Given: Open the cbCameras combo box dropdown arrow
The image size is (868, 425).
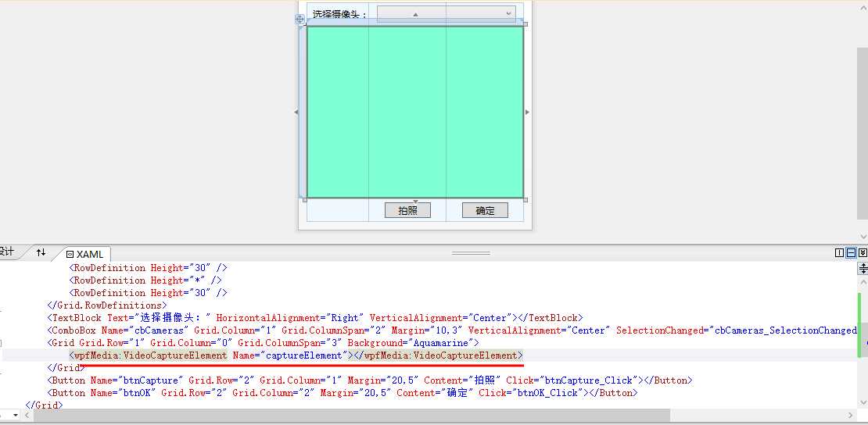Looking at the screenshot, I should click(509, 14).
